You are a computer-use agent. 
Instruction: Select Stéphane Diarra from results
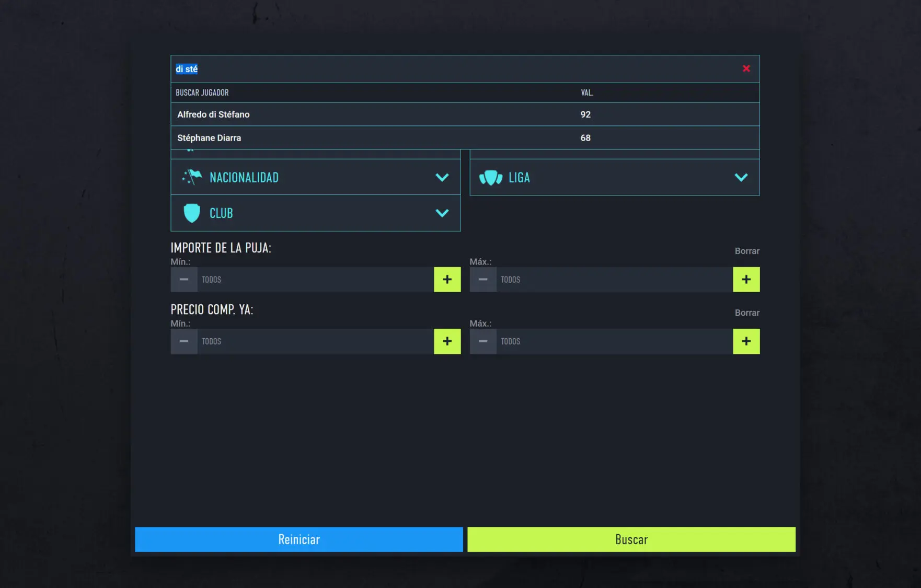tap(465, 138)
